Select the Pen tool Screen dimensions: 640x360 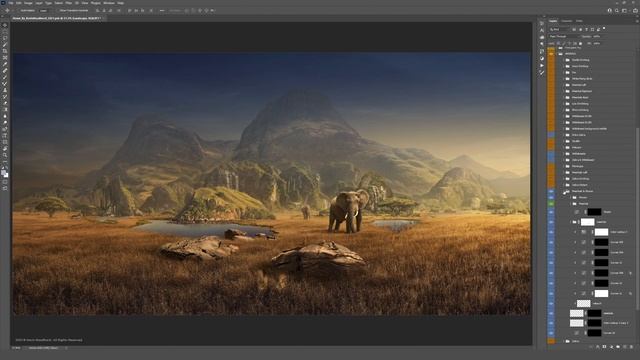(5, 129)
